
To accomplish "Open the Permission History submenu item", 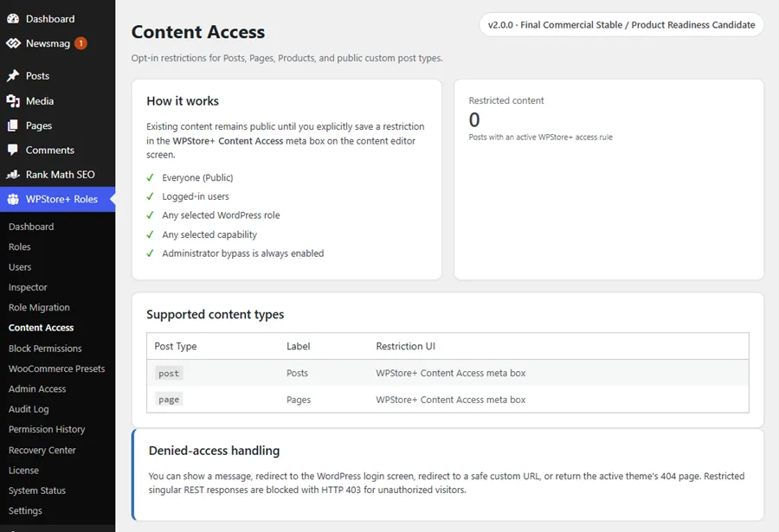I will tap(47, 429).
